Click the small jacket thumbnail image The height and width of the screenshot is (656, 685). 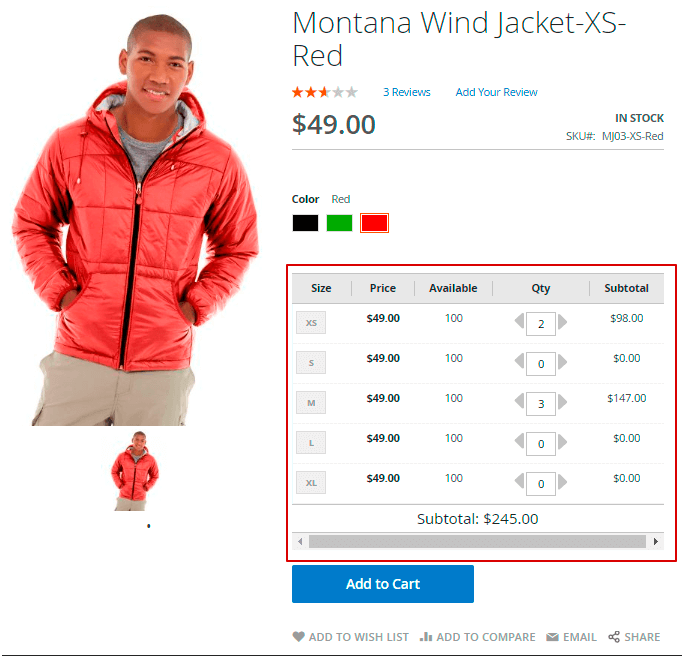pos(135,471)
